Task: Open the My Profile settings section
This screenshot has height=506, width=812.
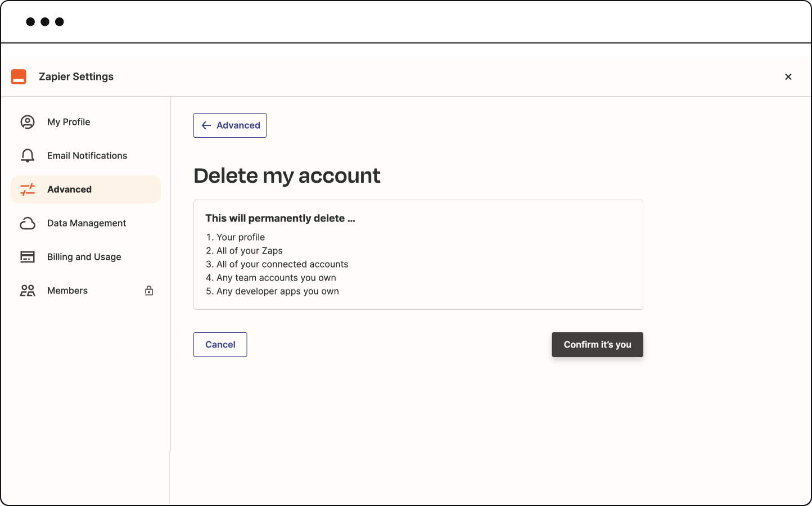Action: pos(85,122)
